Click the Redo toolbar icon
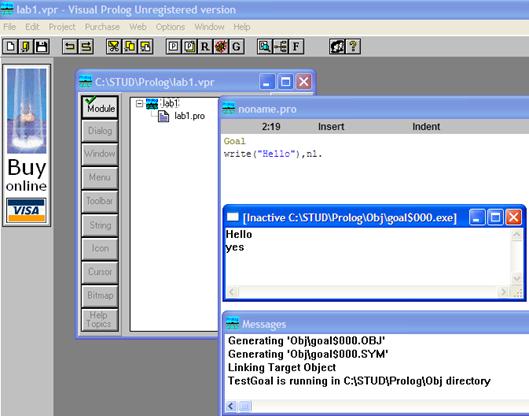Image resolution: width=529 pixels, height=416 pixels. (x=86, y=47)
